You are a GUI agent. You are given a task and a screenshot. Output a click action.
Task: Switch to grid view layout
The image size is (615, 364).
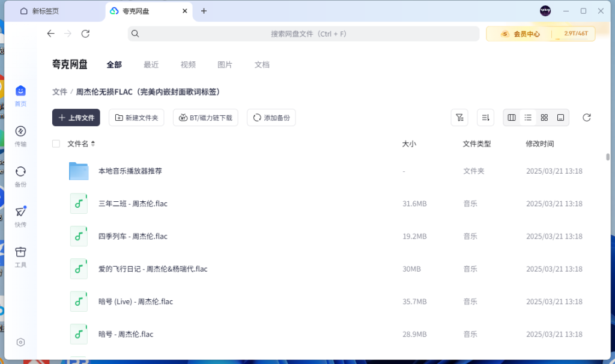544,118
